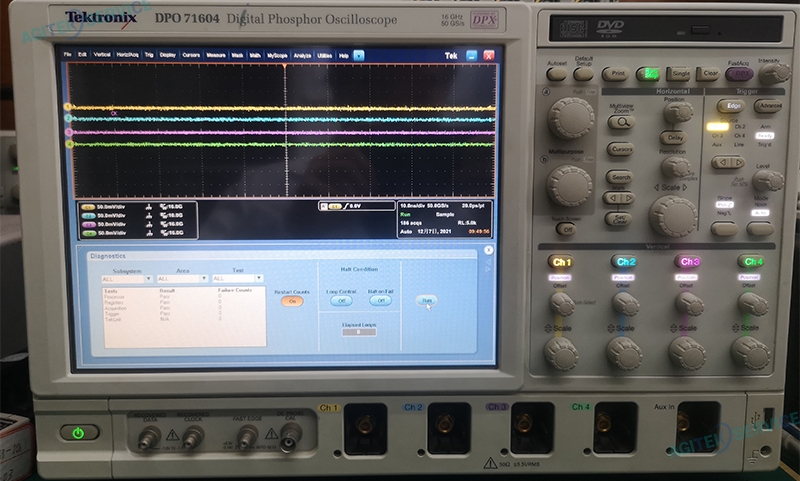Open the File menu
The image size is (800, 481).
(67, 54)
